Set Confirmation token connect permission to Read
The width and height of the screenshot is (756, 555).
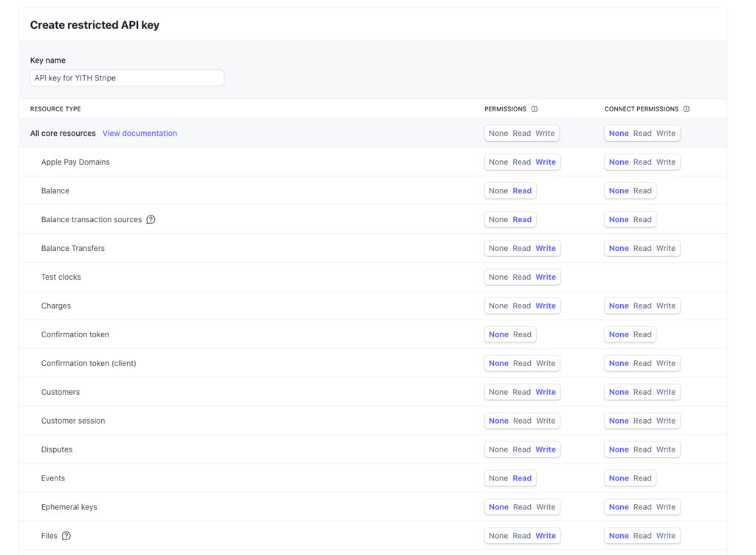(642, 335)
